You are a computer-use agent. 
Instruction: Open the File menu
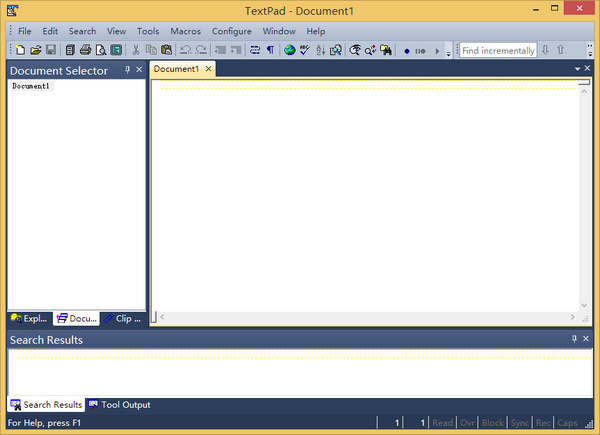coord(25,31)
